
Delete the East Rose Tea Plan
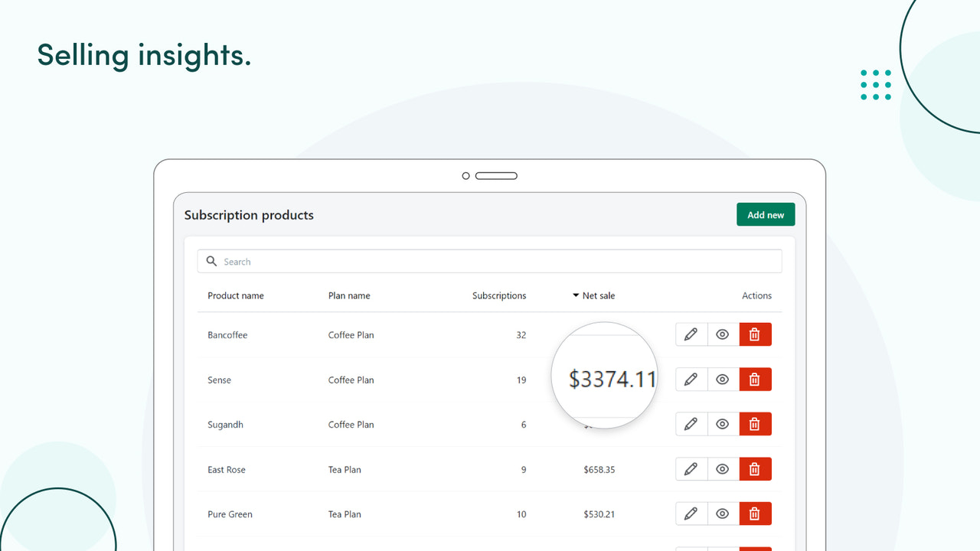[x=755, y=468]
